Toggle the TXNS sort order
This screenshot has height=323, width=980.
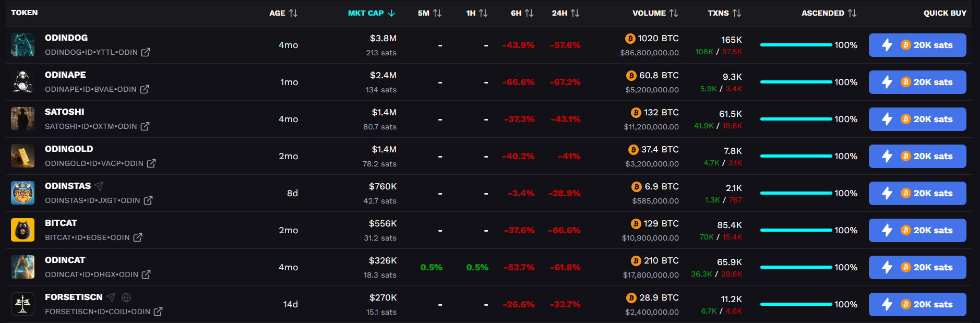pyautogui.click(x=737, y=13)
